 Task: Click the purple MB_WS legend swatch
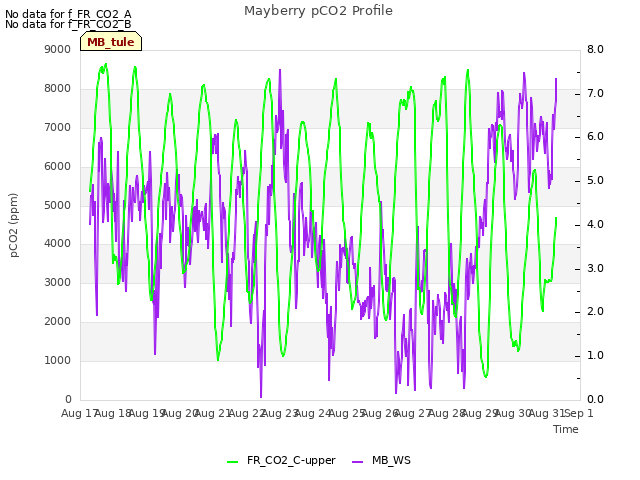tap(358, 462)
